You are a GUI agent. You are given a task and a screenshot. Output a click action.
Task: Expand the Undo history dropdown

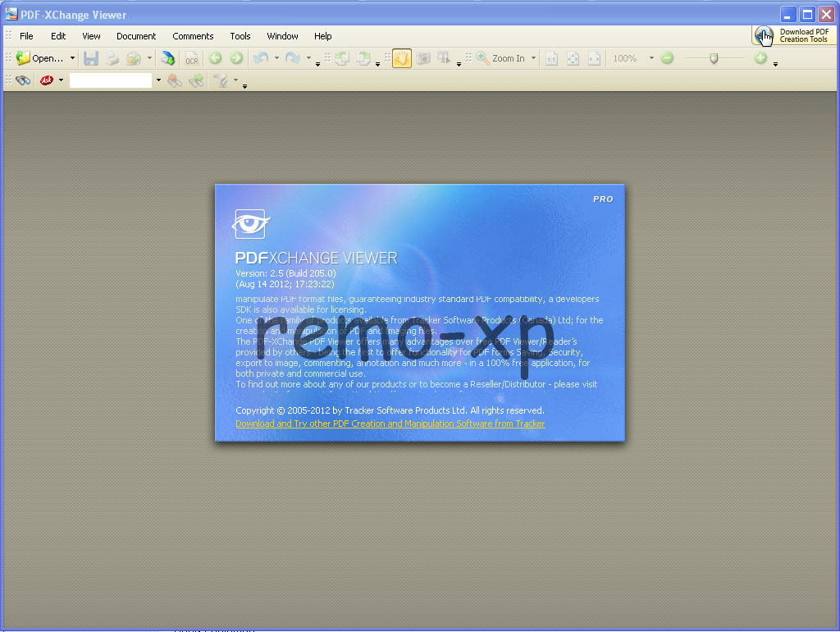[x=276, y=58]
